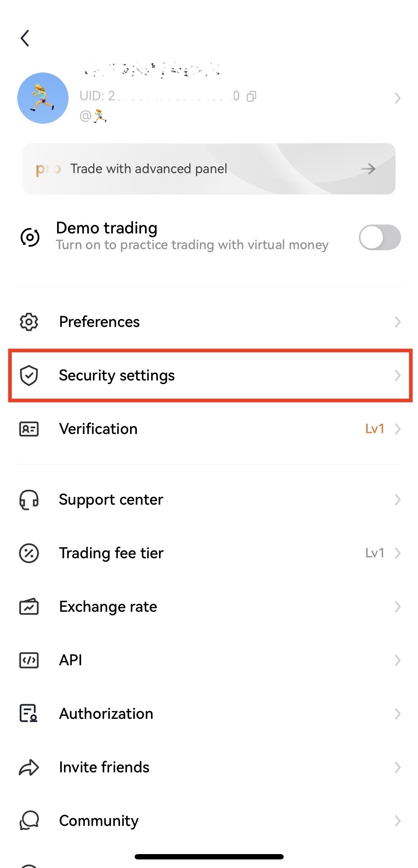
Task: Tap the back arrow icon
Action: pos(25,38)
